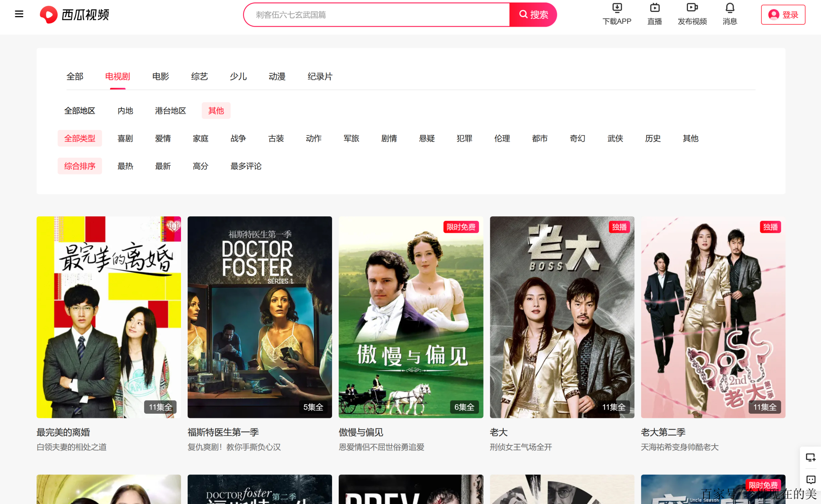Click the 登录 login button

point(783,15)
